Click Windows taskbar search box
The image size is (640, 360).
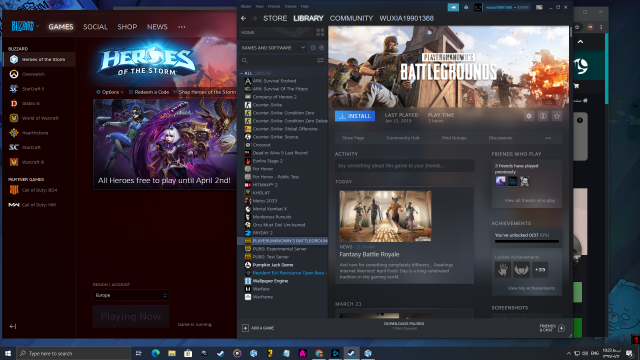pyautogui.click(x=73, y=353)
